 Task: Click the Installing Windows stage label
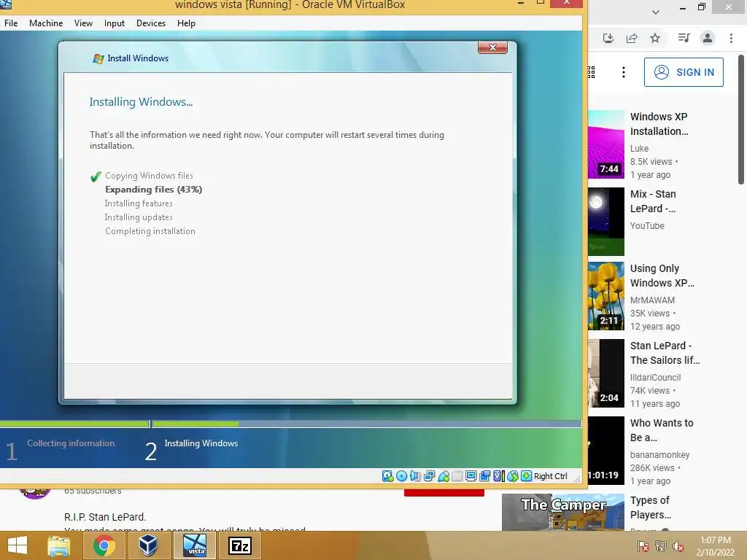201,443
